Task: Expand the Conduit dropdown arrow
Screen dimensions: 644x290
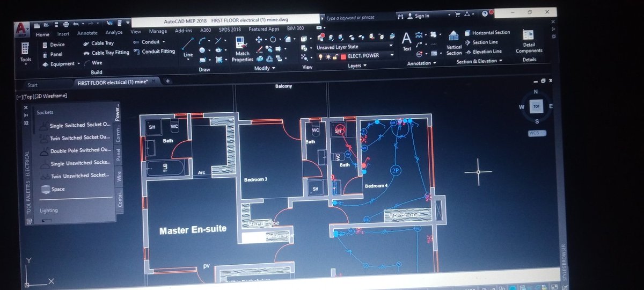Action: coord(164,41)
